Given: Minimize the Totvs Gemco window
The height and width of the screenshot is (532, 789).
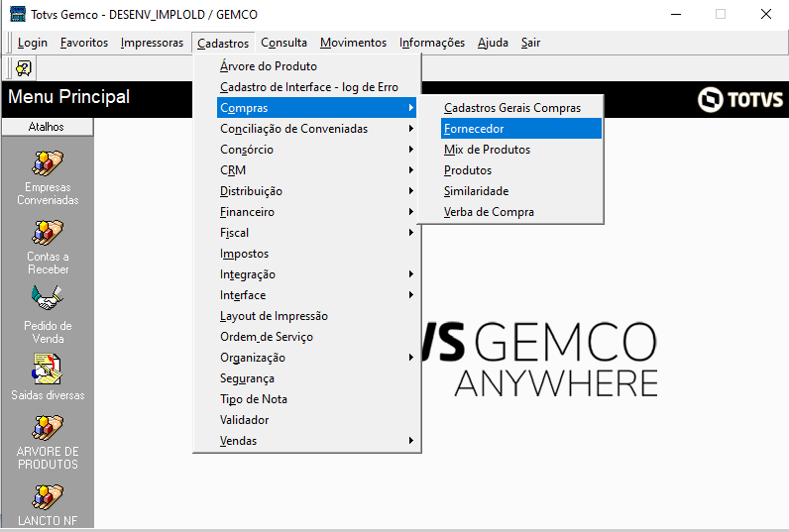Looking at the screenshot, I should (x=676, y=14).
